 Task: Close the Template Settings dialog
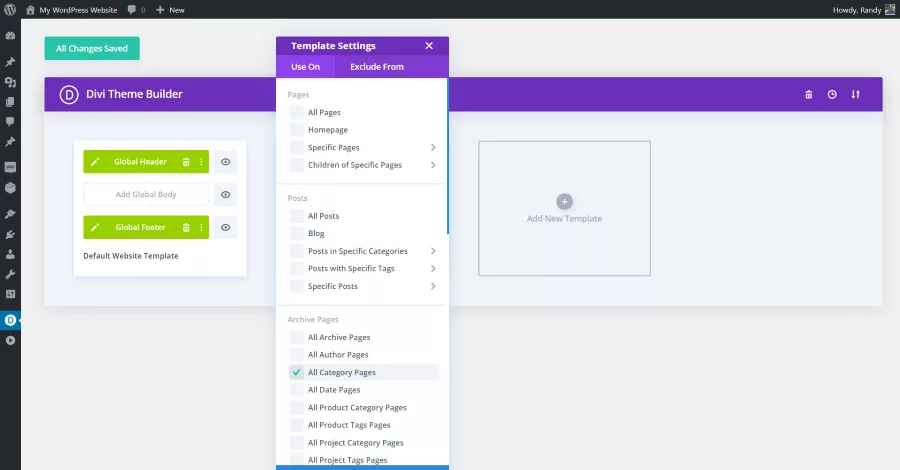[x=429, y=46]
